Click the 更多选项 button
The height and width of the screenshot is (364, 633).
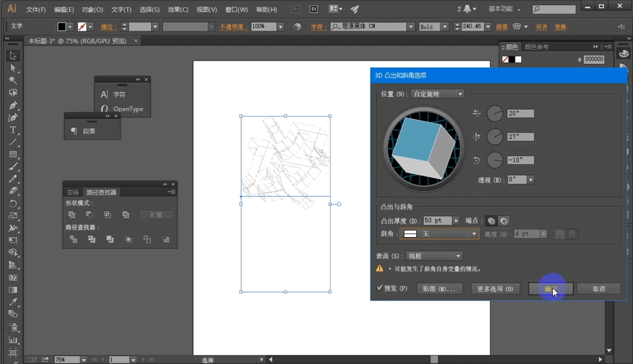[x=495, y=289]
